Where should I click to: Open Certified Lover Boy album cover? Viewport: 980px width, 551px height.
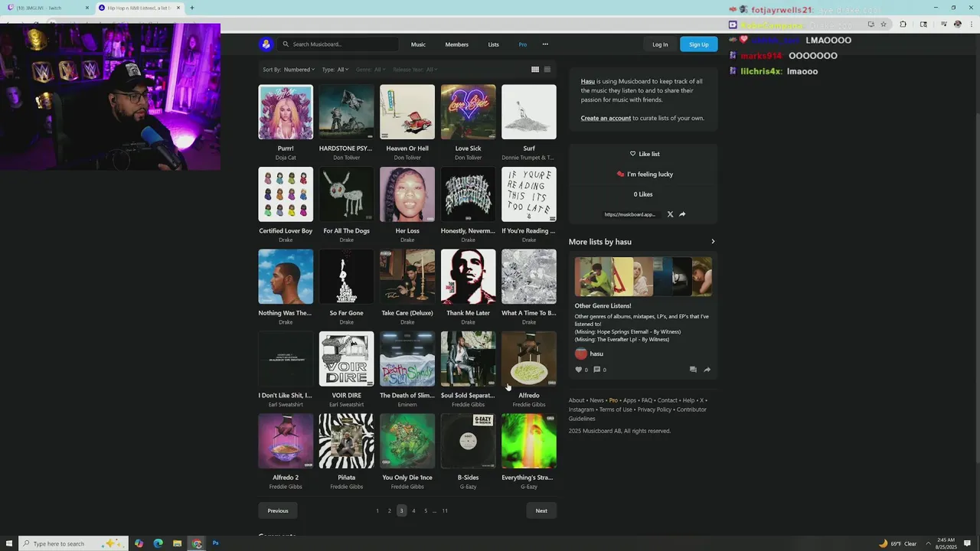[286, 194]
